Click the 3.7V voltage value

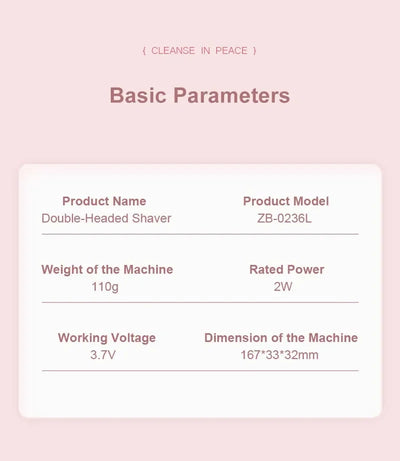coord(103,355)
